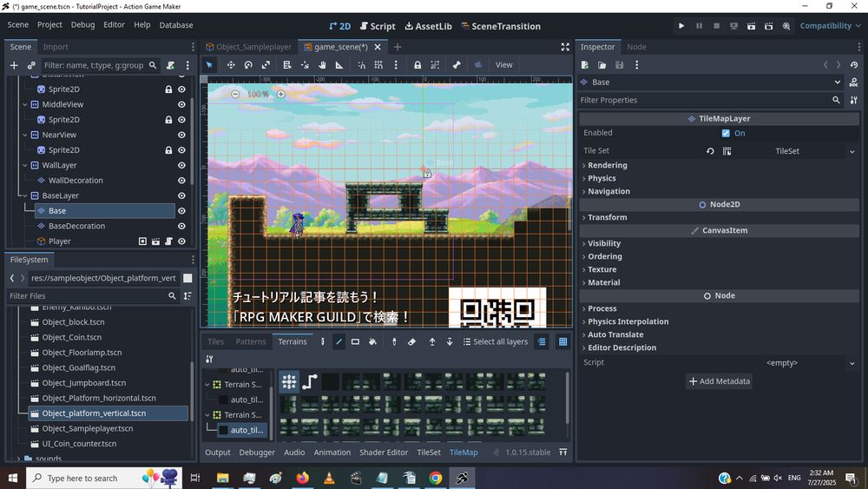Open skeleton bone options icon
This screenshot has height=489, width=868.
coord(457,65)
